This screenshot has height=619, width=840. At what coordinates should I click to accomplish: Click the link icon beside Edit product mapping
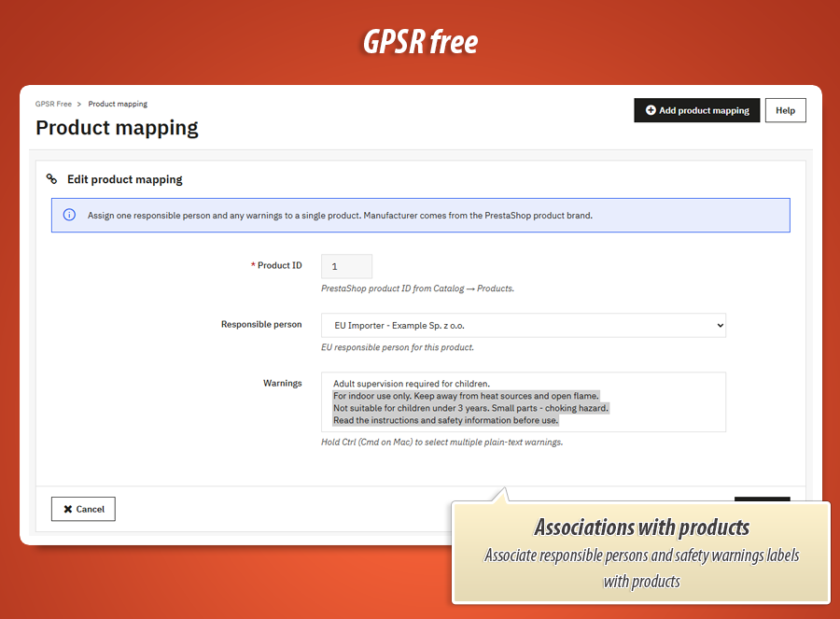tap(51, 179)
